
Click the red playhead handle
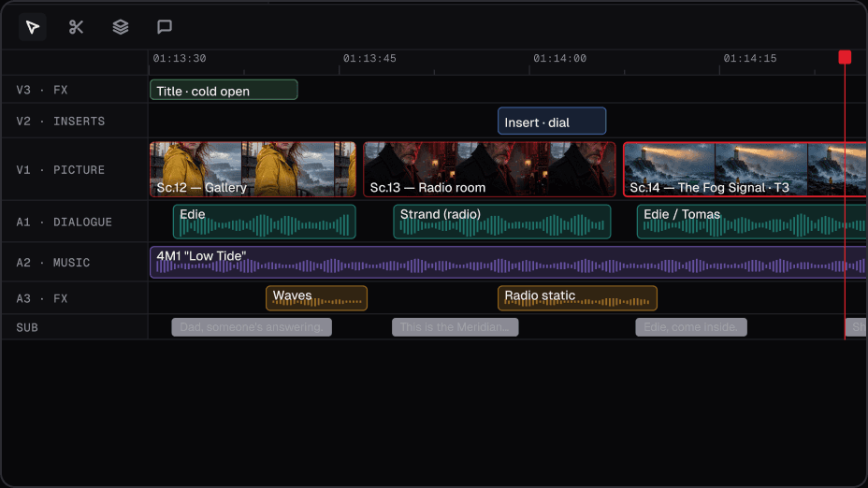(845, 57)
